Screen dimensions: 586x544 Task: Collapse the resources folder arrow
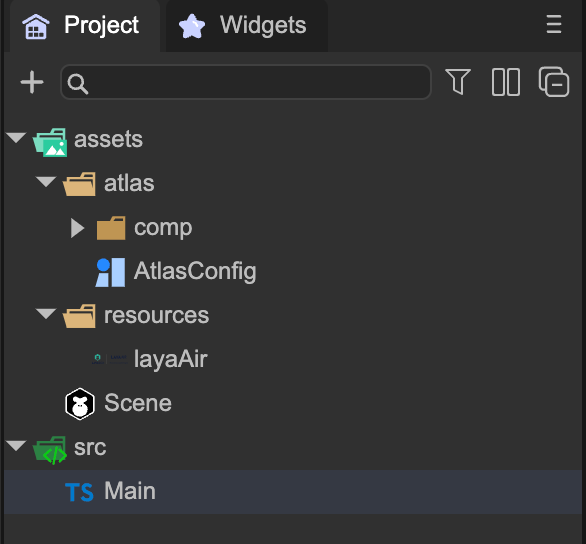[x=46, y=313]
